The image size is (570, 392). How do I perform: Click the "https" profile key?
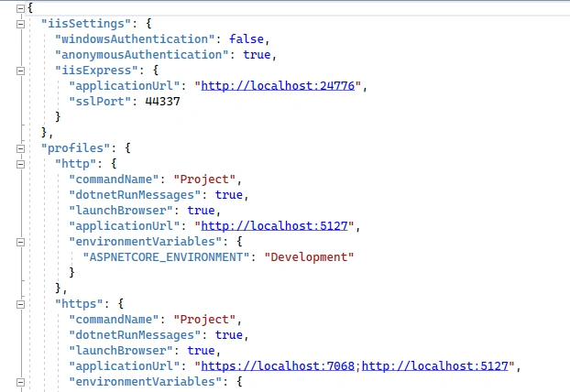click(x=79, y=304)
